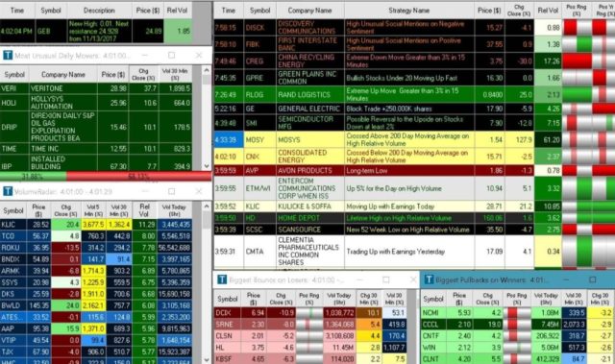Sort Daily Movers by Vol 30 Min header

(x=175, y=75)
